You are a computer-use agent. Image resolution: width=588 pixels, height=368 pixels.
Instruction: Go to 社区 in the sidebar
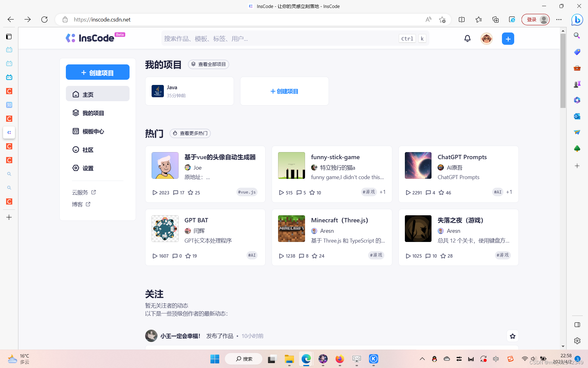pos(88,150)
